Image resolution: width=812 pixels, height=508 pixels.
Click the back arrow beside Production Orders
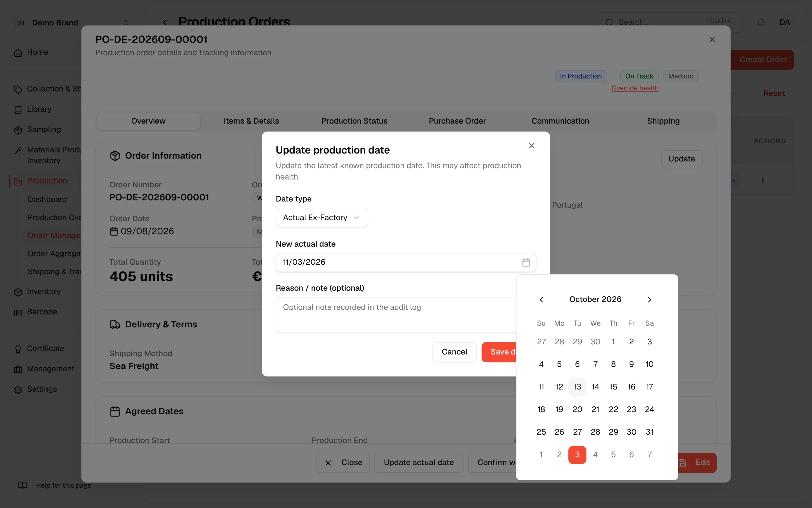(x=165, y=23)
